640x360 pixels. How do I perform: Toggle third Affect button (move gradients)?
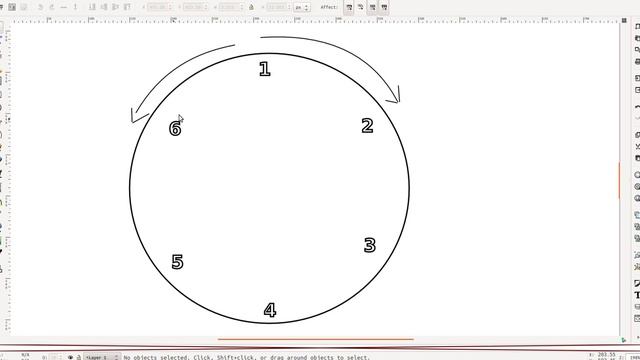tap(372, 7)
